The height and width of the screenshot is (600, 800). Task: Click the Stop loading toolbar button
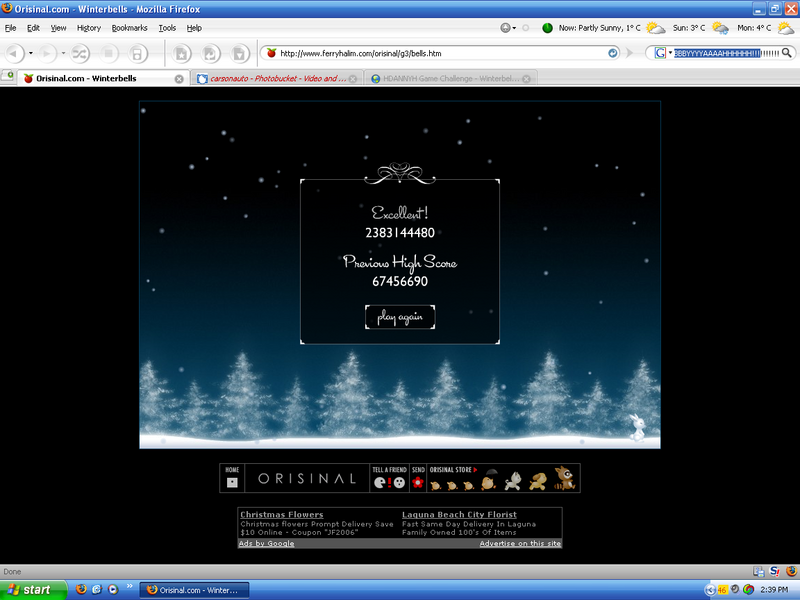point(108,53)
